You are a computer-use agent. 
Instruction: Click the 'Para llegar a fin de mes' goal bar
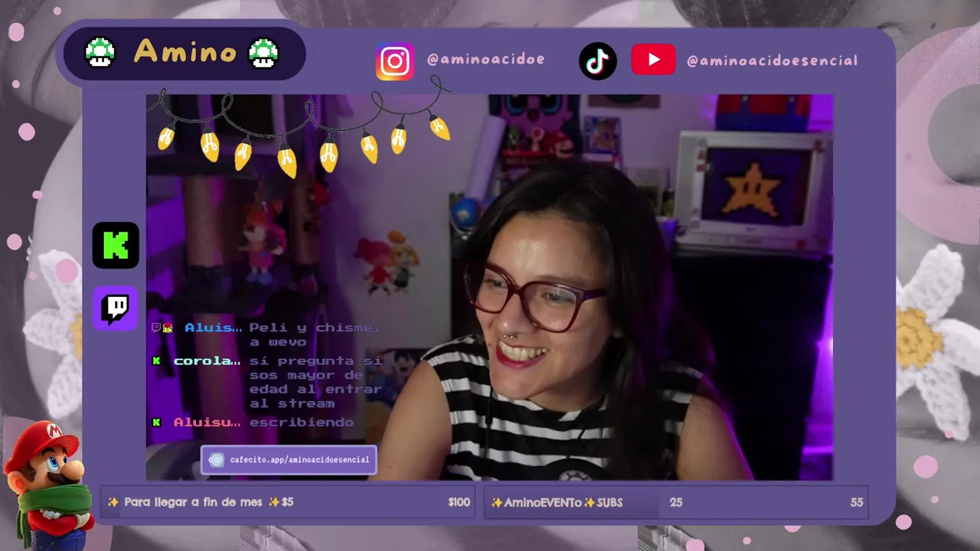click(x=288, y=503)
